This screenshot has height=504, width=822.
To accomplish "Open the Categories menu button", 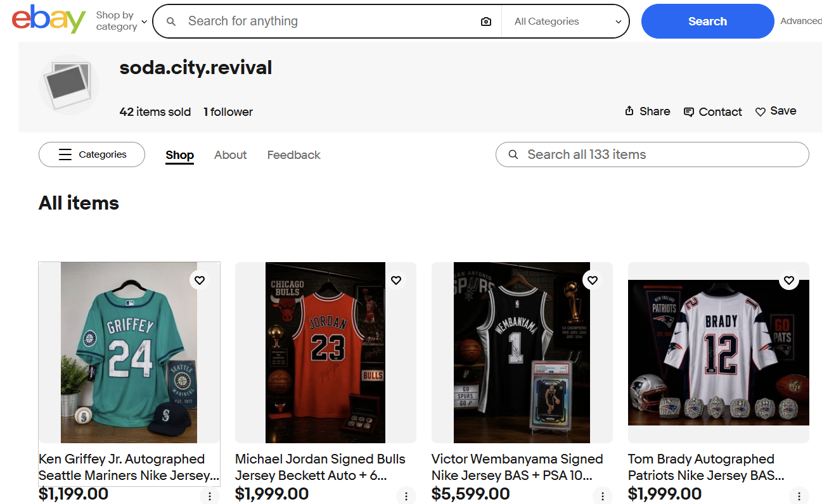I will click(x=92, y=154).
